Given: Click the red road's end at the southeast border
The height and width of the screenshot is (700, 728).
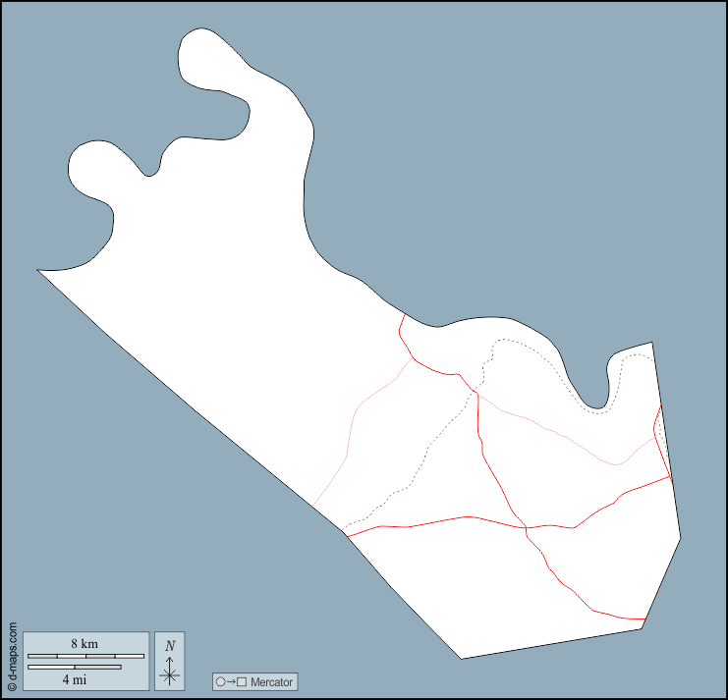Looking at the screenshot, I should [644, 619].
